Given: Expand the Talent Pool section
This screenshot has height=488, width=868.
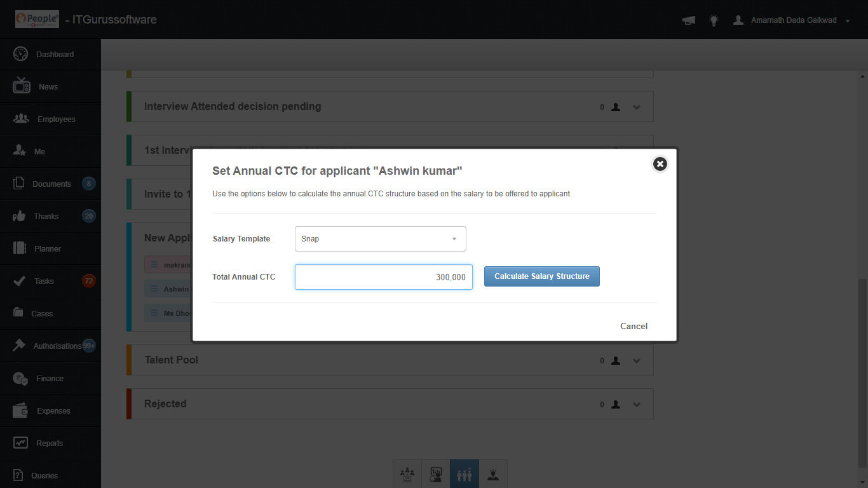Looking at the screenshot, I should [637, 361].
